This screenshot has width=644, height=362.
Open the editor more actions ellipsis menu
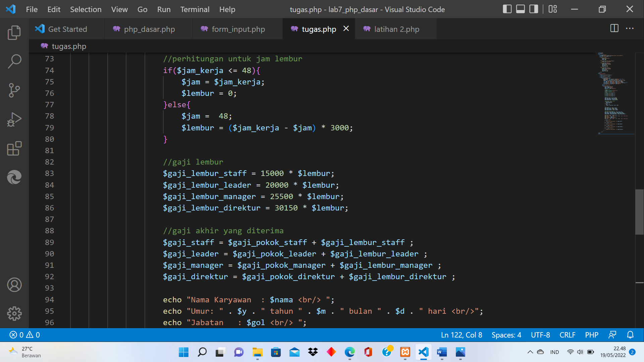[630, 29]
